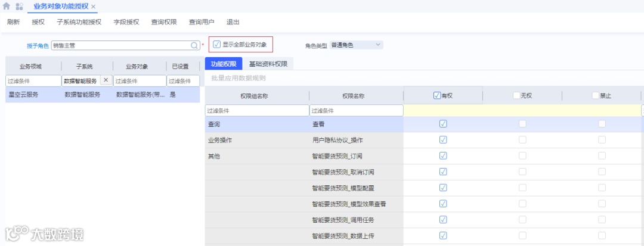Open 子系统功能授权
This screenshot has height=246, width=644.
79,22
